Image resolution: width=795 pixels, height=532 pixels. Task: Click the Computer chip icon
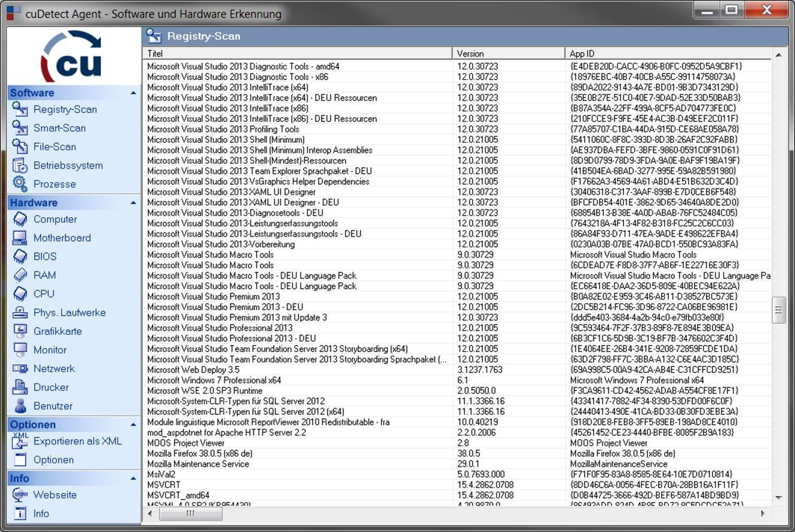pos(20,219)
